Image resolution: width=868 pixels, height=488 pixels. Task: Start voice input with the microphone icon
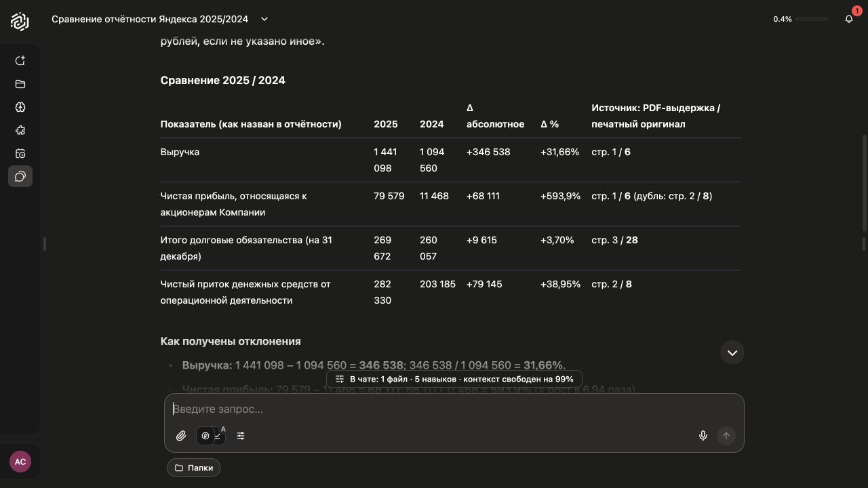(703, 436)
